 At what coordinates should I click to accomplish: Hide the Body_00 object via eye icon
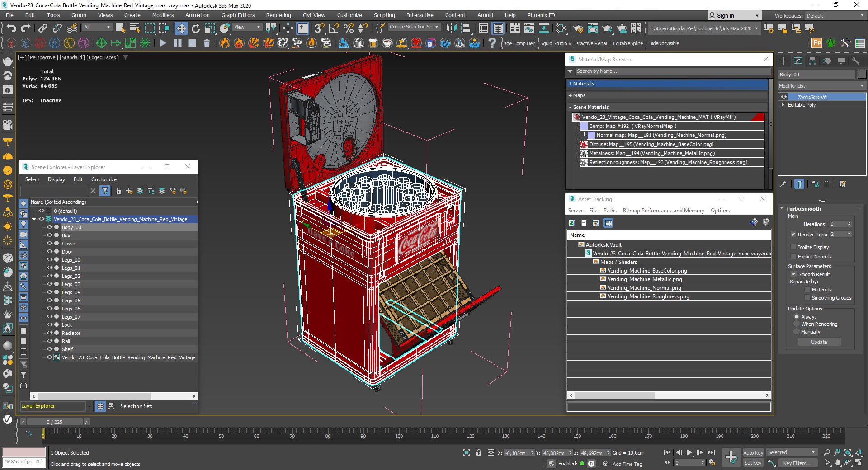tap(50, 227)
